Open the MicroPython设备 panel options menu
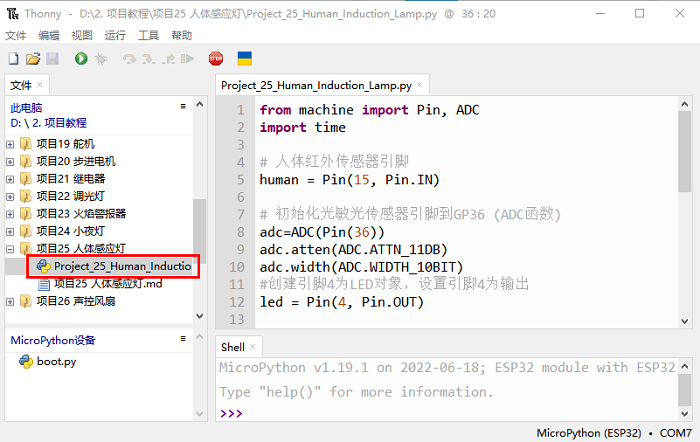The height and width of the screenshot is (442, 700). click(182, 339)
